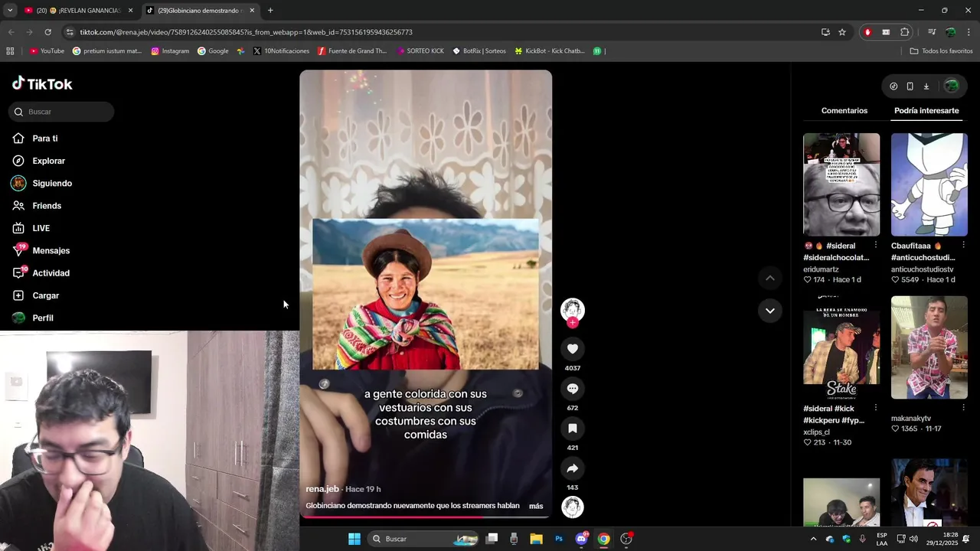Open Photoshop from the taskbar
Screen dimensions: 980x551
tap(559, 539)
